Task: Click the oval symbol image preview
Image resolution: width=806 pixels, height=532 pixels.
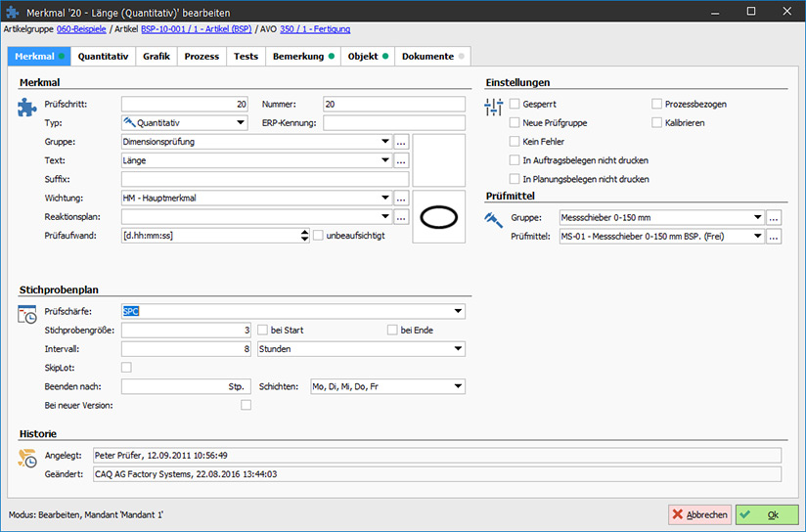Action: (x=439, y=217)
